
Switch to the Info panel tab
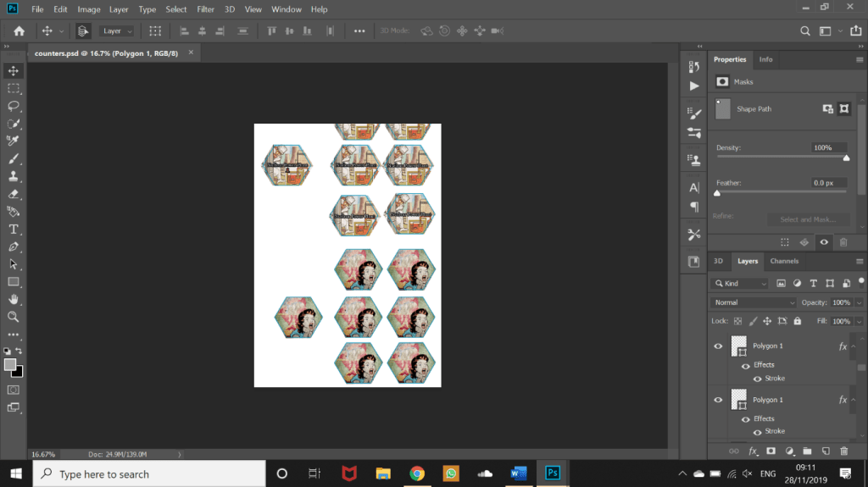click(x=765, y=59)
